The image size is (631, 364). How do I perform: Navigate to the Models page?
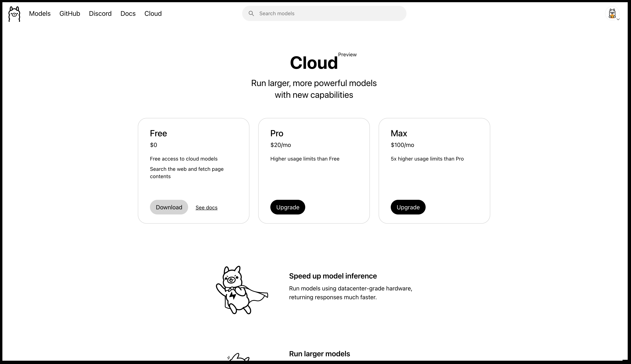click(x=40, y=13)
